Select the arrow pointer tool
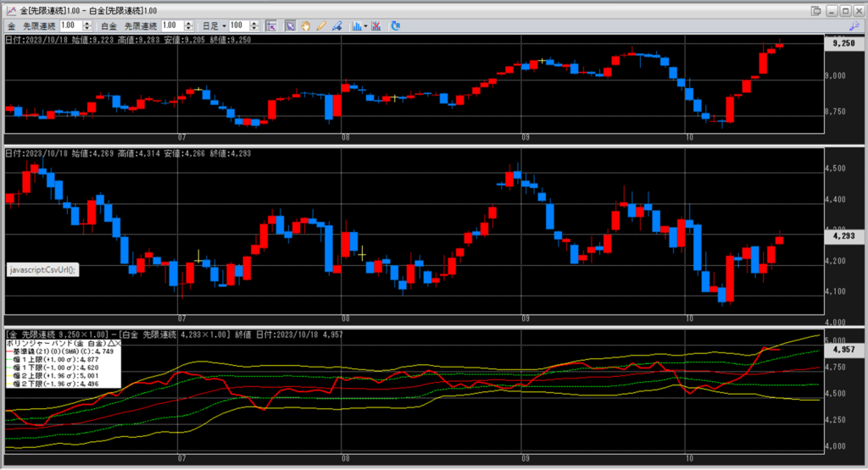Image resolution: width=868 pixels, height=470 pixels. [290, 25]
